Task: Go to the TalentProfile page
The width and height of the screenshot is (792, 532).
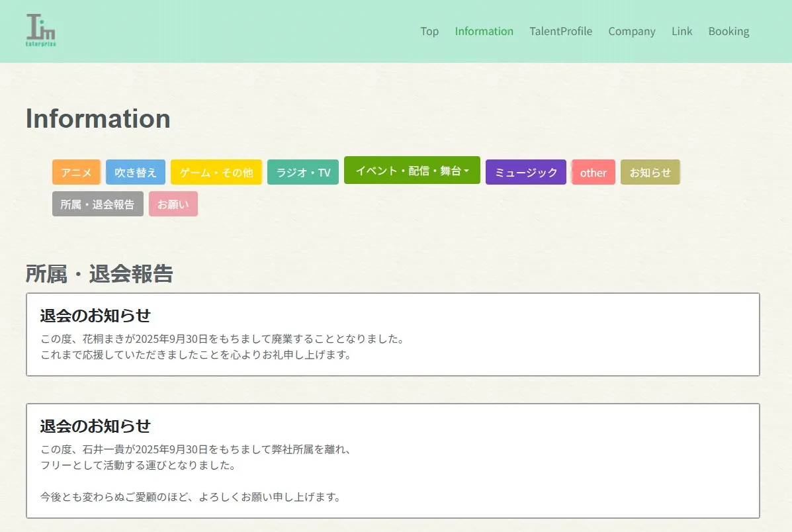Action: [560, 31]
